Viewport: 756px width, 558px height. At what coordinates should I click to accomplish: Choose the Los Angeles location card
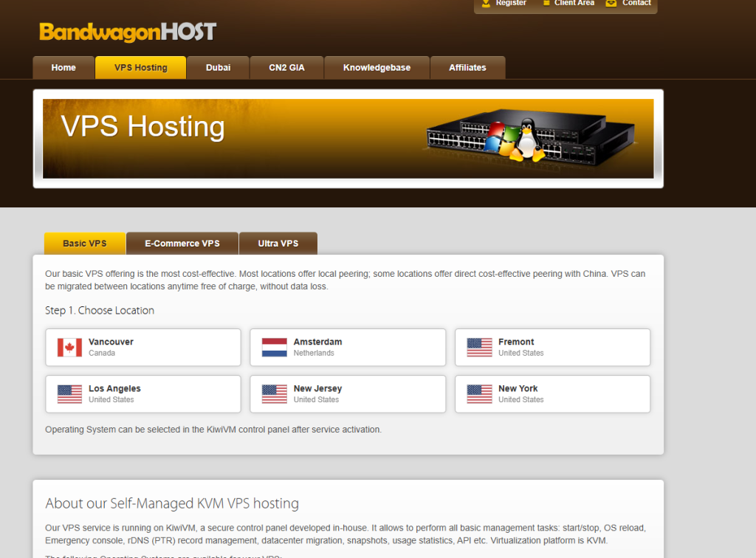(143, 394)
